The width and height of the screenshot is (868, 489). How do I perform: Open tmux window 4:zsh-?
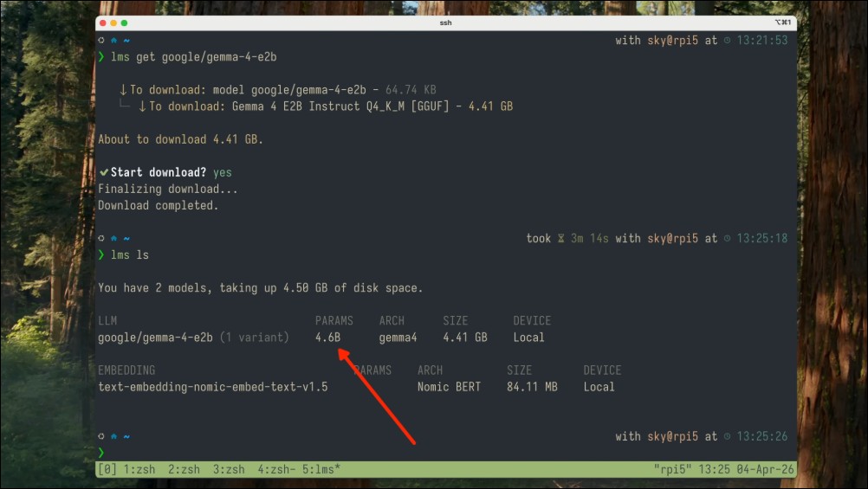pyautogui.click(x=277, y=470)
